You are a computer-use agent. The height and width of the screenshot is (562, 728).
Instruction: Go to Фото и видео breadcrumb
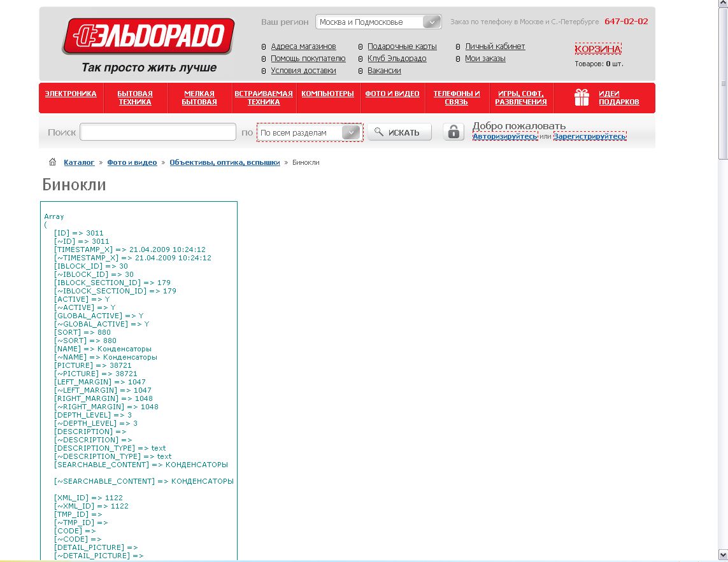click(x=132, y=162)
